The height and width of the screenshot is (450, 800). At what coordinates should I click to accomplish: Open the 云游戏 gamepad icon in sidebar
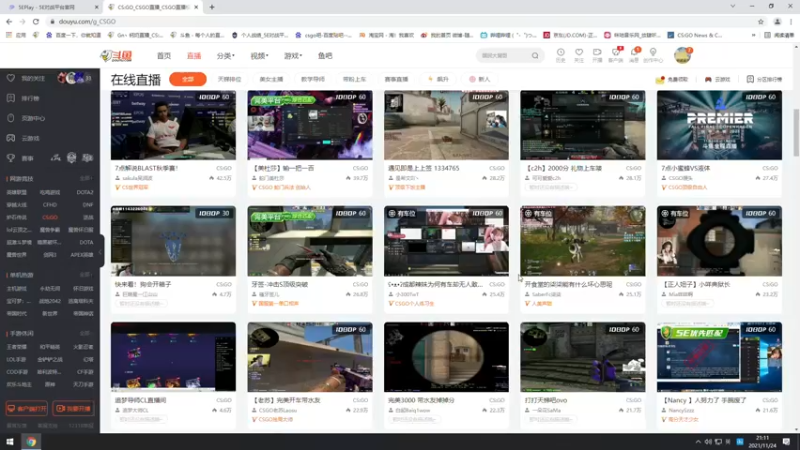tap(11, 138)
